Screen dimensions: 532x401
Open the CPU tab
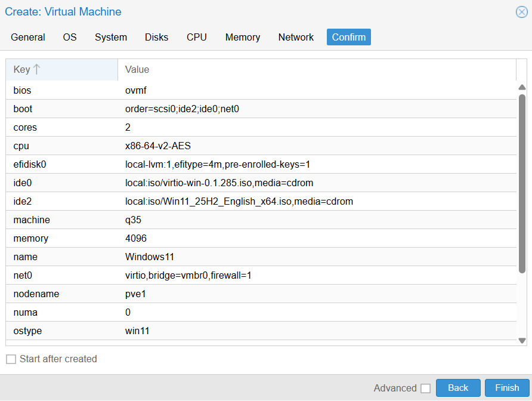[197, 37]
